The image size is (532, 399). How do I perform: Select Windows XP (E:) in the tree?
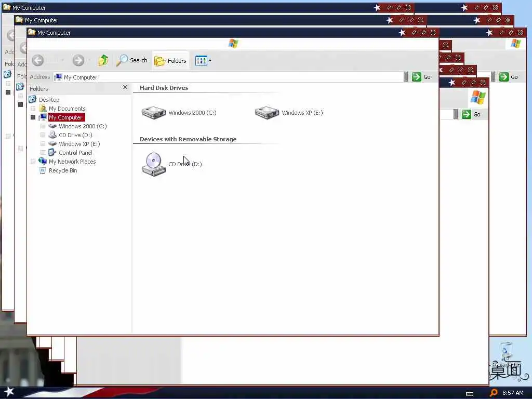click(79, 144)
